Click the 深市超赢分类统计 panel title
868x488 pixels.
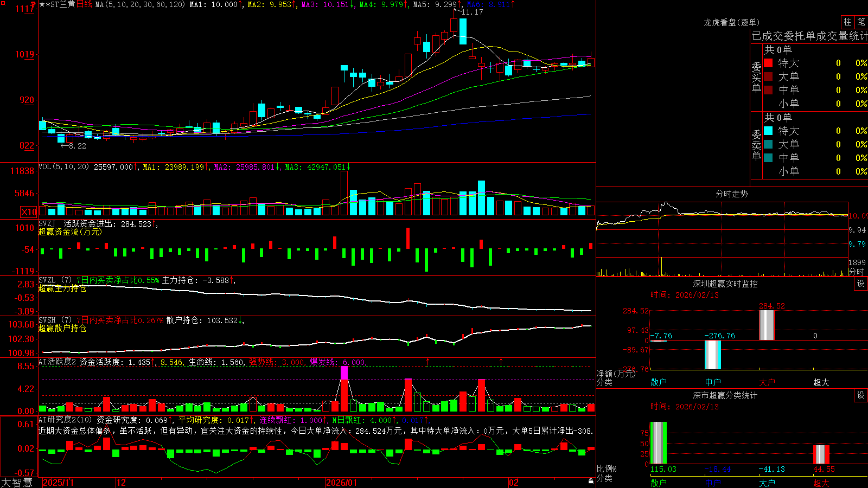(725, 395)
